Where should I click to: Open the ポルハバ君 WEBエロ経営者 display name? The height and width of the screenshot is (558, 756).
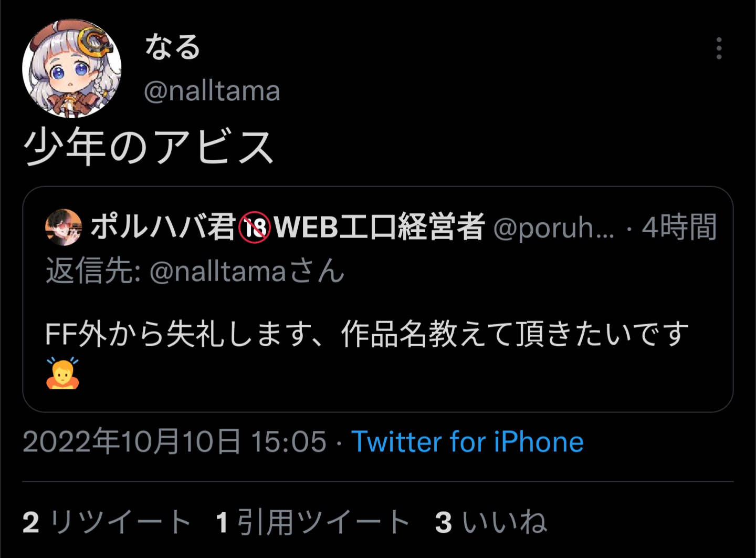click(287, 228)
